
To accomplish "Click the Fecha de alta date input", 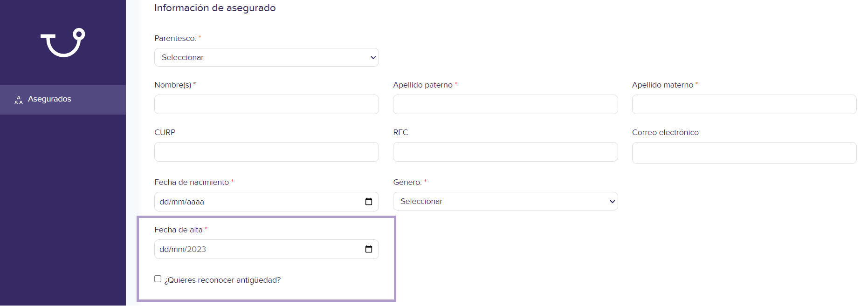I will [267, 249].
